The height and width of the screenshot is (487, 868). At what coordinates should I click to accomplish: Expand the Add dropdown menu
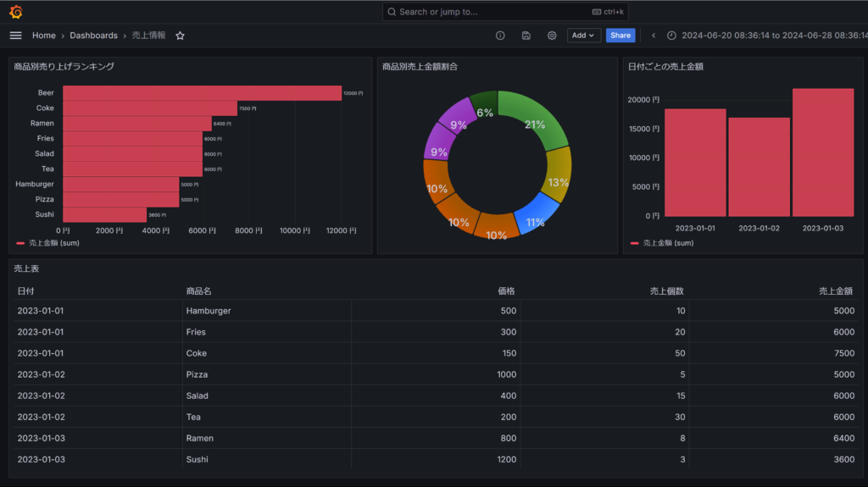[584, 36]
